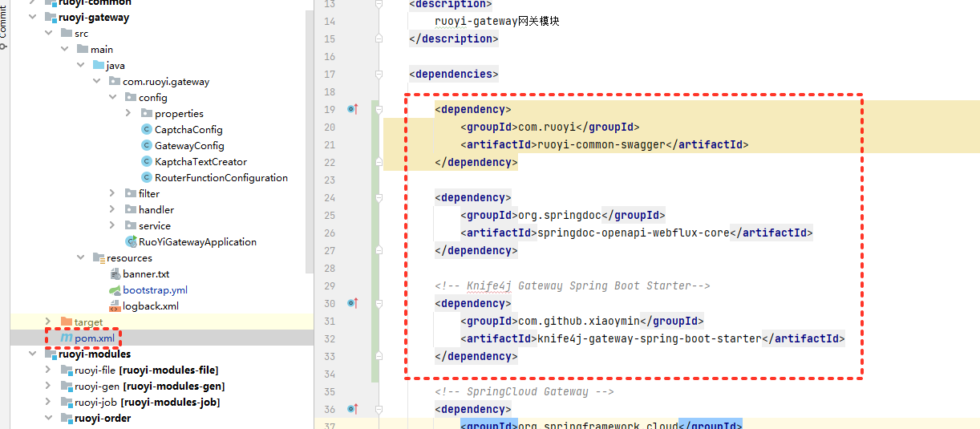Click the logback.xml file icon

coord(115,306)
